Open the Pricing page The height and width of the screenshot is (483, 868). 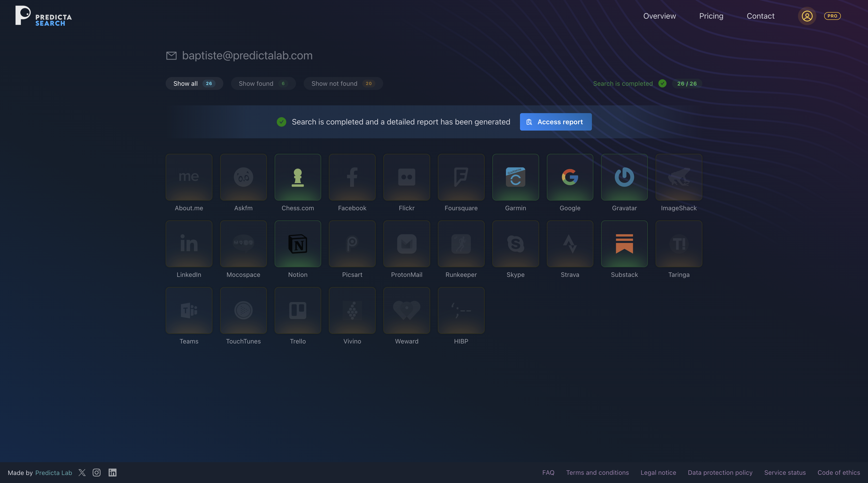click(711, 16)
